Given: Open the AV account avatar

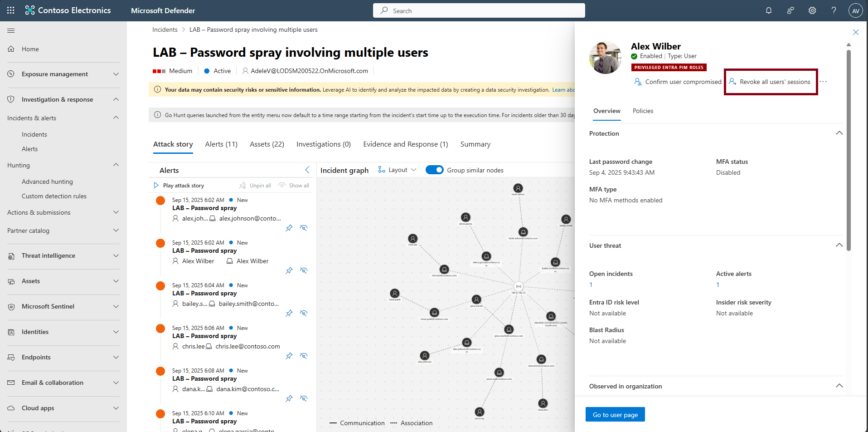Looking at the screenshot, I should [x=856, y=11].
